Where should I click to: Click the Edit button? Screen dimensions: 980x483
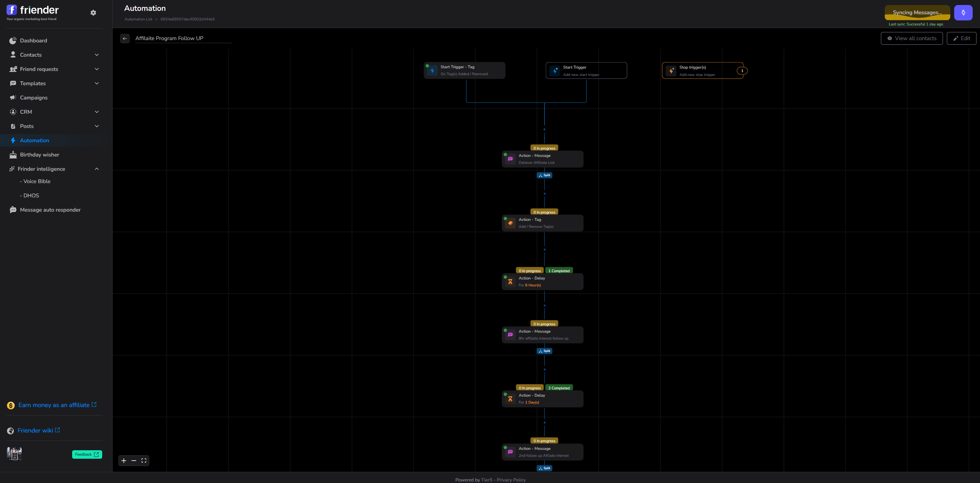961,38
